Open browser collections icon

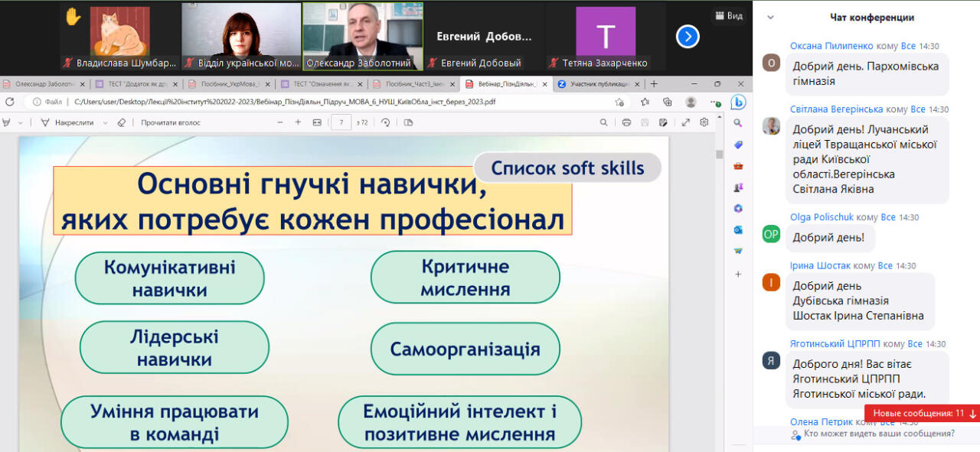pyautogui.click(x=667, y=102)
